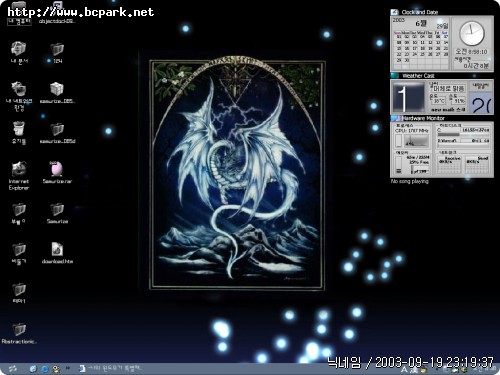Screen dimensions: 500x375
Task: Click the network Send graph
Action: [477, 166]
